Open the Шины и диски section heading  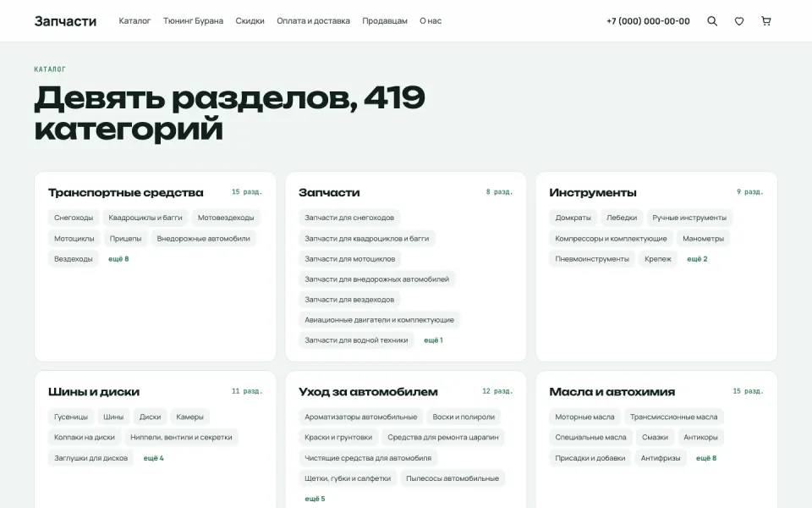tap(94, 391)
